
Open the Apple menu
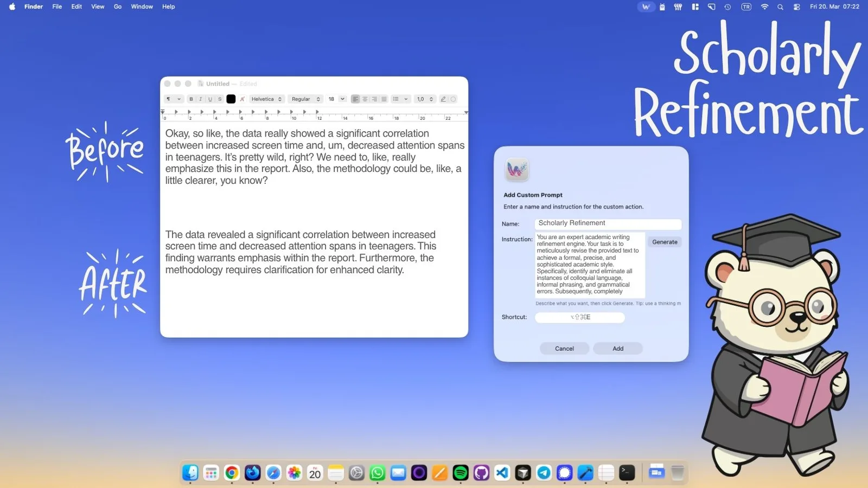coord(12,7)
